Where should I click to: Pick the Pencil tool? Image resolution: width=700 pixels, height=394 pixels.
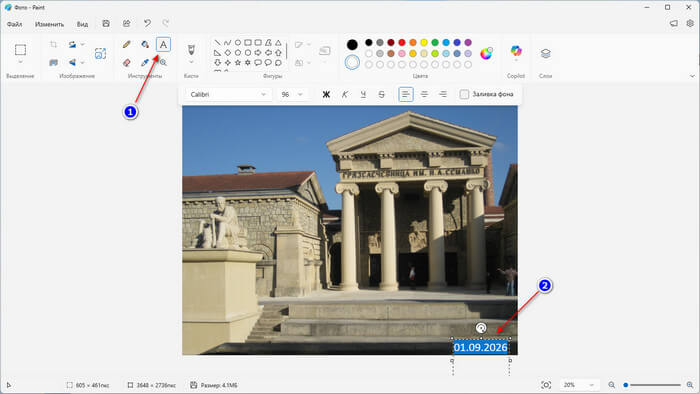(127, 45)
